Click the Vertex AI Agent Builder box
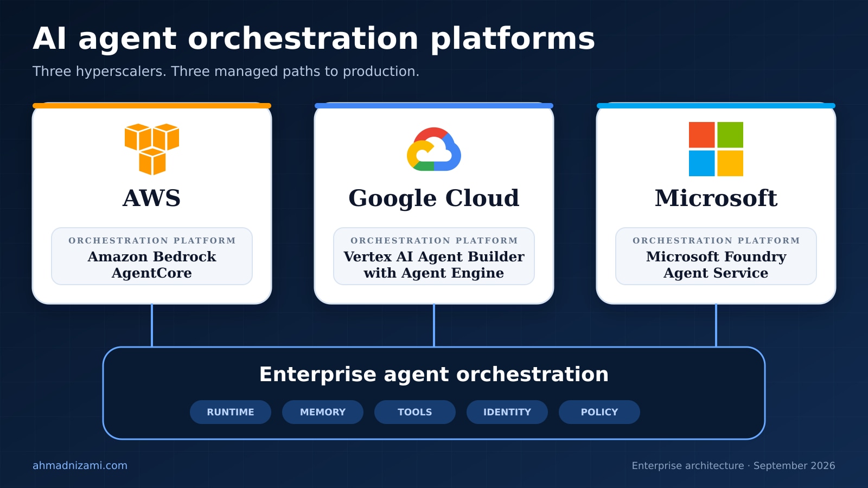Viewport: 868px width, 488px height. pyautogui.click(x=434, y=256)
